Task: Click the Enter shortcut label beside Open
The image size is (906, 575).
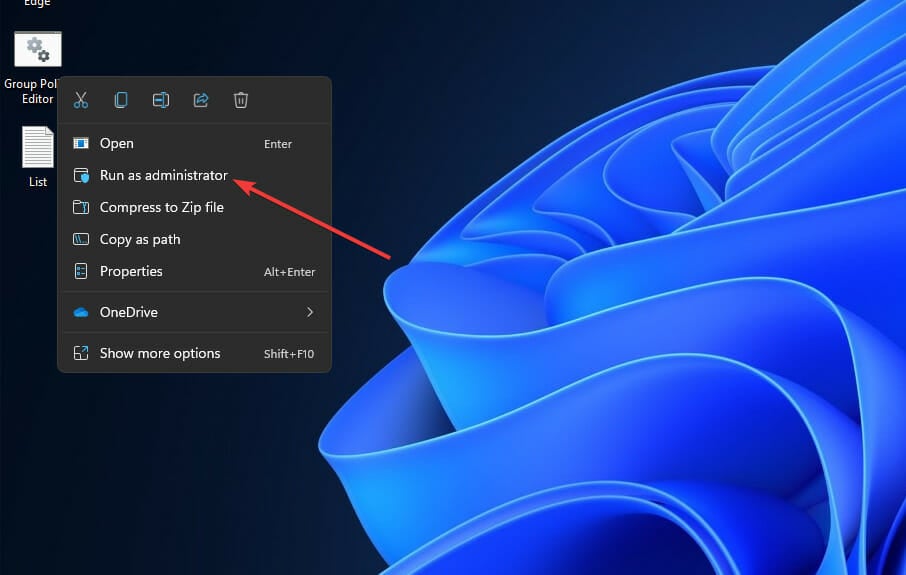Action: click(278, 144)
